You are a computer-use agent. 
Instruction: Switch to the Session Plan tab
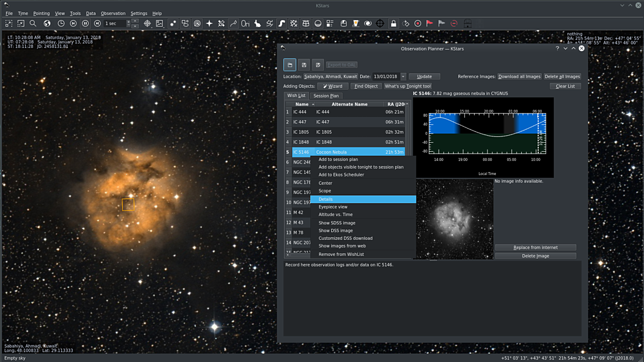pos(326,96)
